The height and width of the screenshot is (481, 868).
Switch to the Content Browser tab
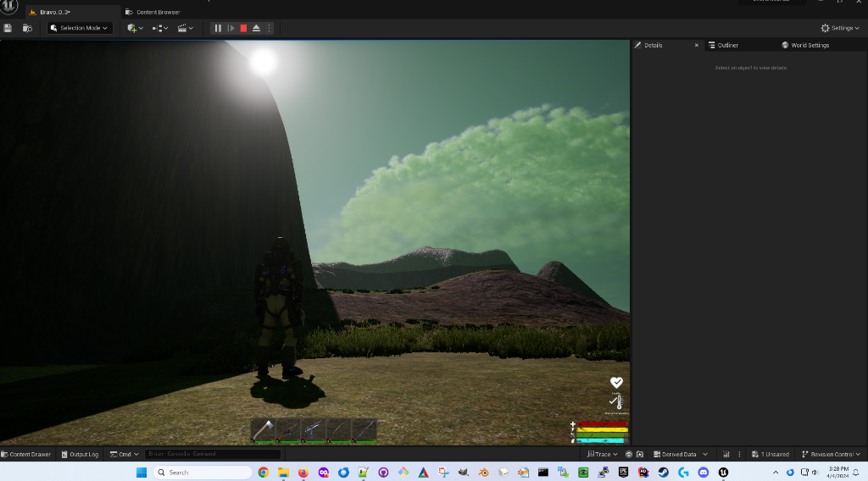pyautogui.click(x=153, y=12)
